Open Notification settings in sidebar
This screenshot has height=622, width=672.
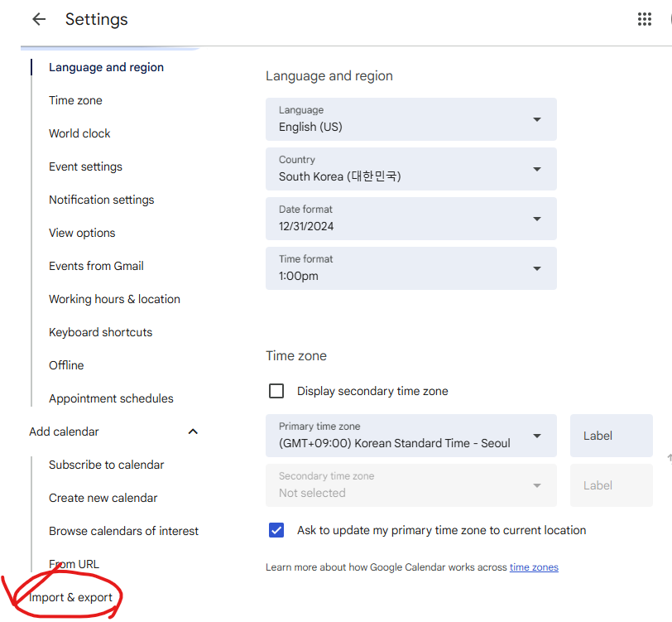(x=102, y=200)
